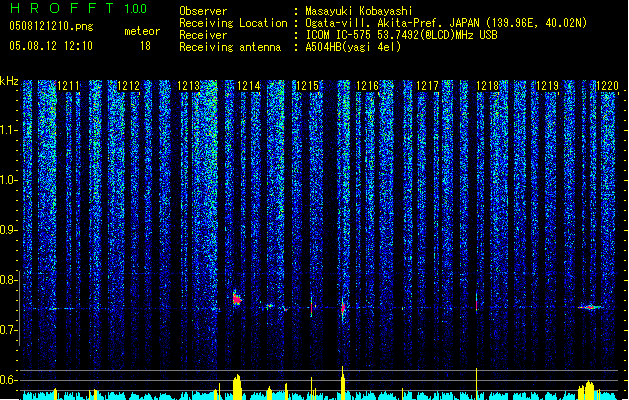Click the 1218 time marker
629x400 pixels.
pos(487,86)
